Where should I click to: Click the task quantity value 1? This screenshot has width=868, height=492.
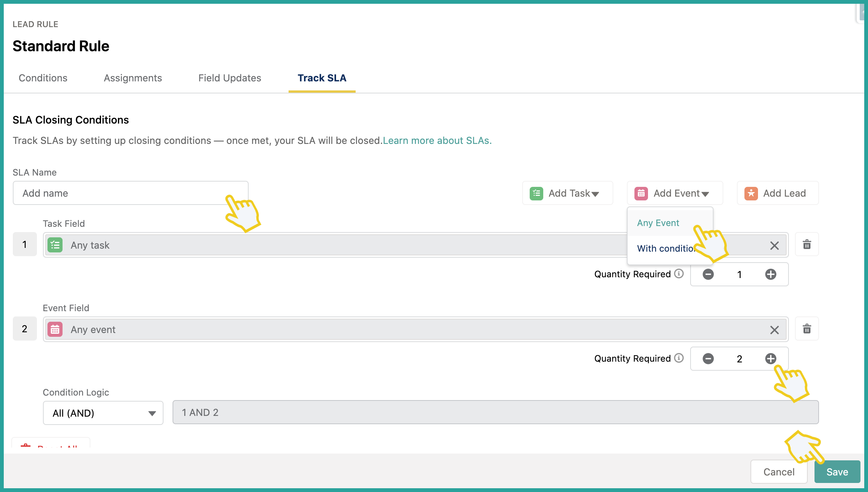pyautogui.click(x=739, y=275)
